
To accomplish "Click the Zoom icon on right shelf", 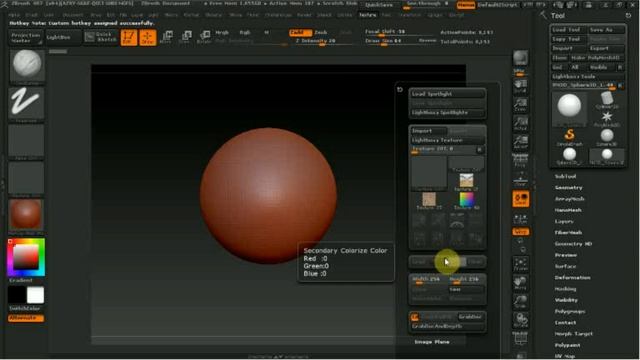I will [520, 104].
